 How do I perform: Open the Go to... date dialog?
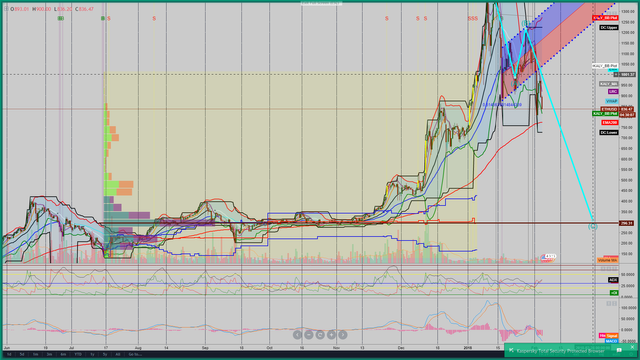tap(135, 354)
